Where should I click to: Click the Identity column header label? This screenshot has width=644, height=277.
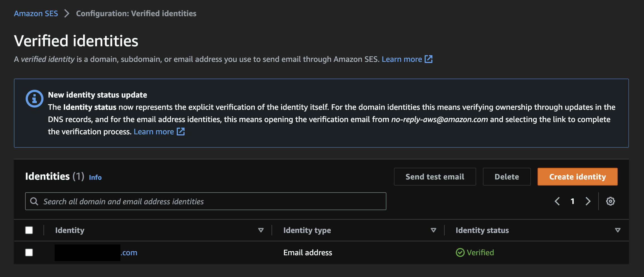click(70, 230)
